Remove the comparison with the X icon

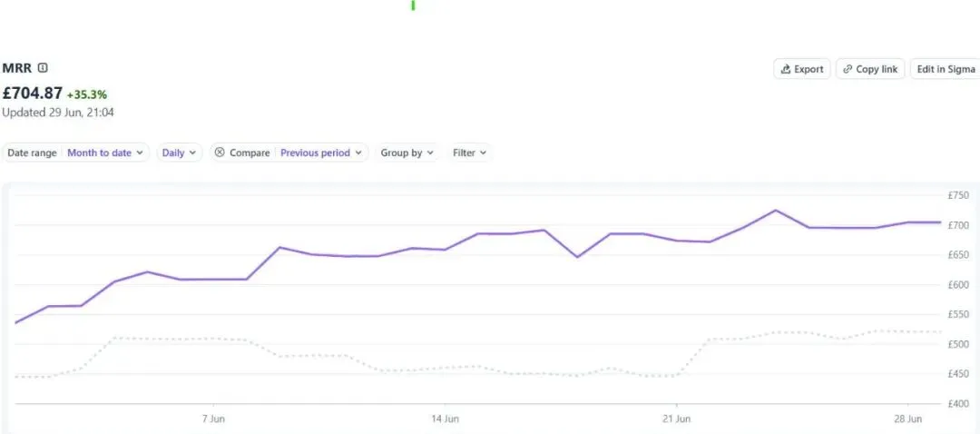coord(220,153)
